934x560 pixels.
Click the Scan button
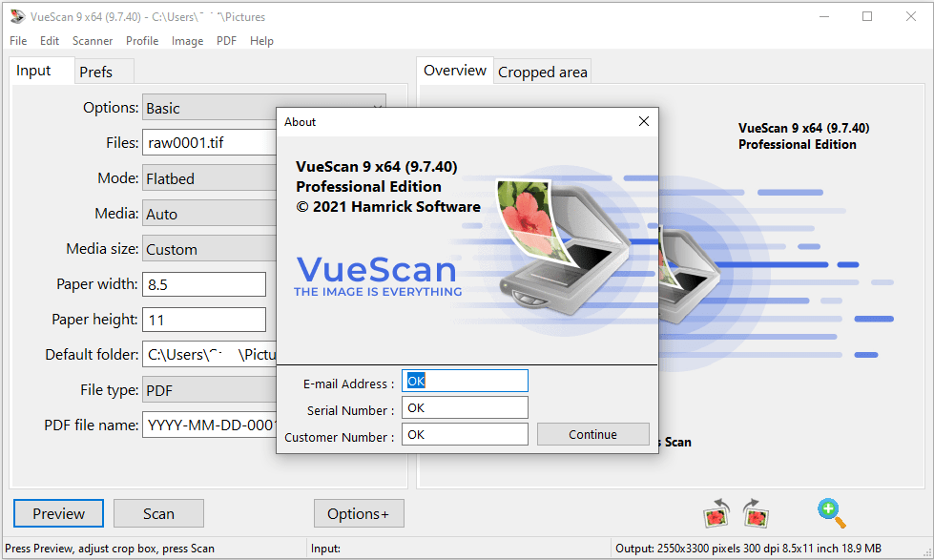click(x=158, y=513)
